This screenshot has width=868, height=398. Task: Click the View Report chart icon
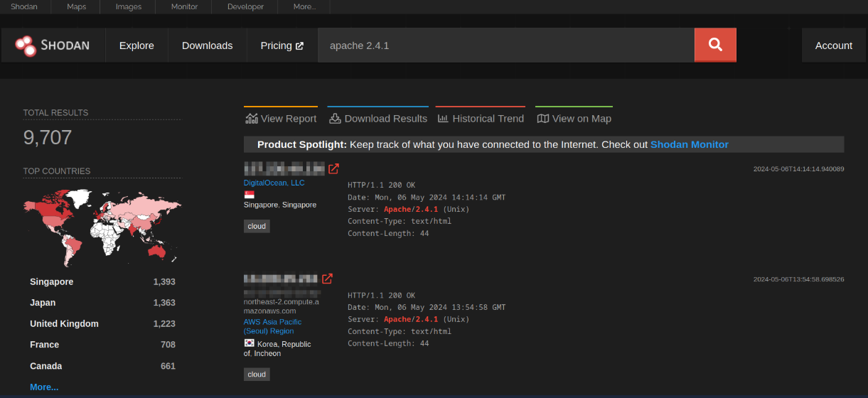pos(252,119)
